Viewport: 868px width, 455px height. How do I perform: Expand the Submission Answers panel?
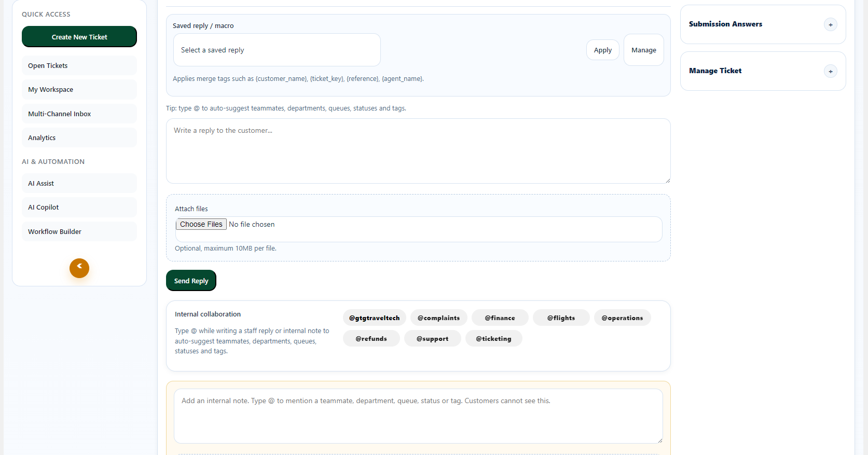tap(830, 24)
